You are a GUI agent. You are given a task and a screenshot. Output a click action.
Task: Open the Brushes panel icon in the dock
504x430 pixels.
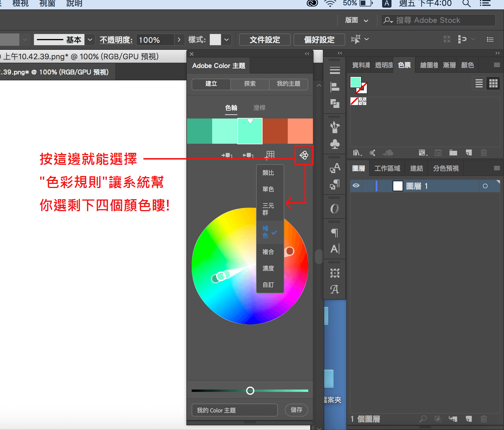pos(335,128)
